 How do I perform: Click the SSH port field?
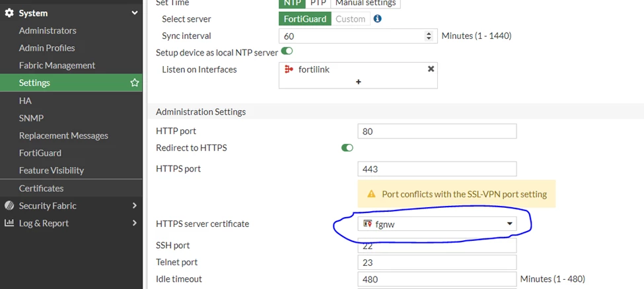(x=437, y=245)
